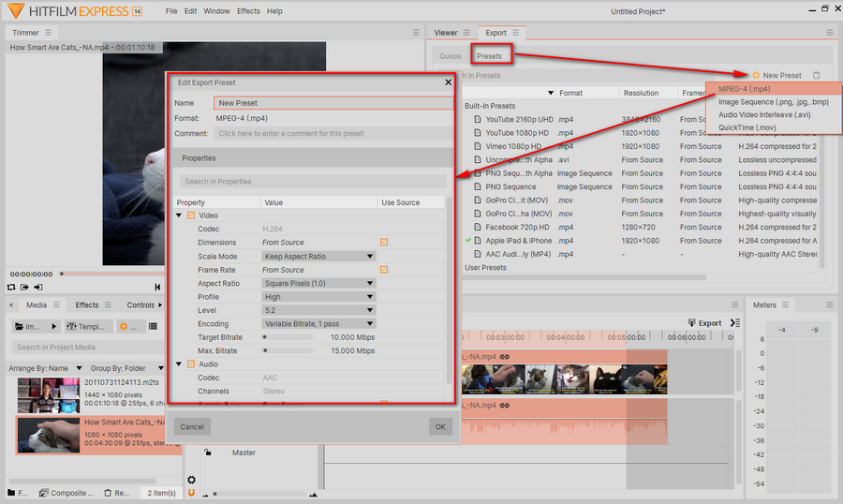Click the link icon on audio clip

click(x=505, y=406)
